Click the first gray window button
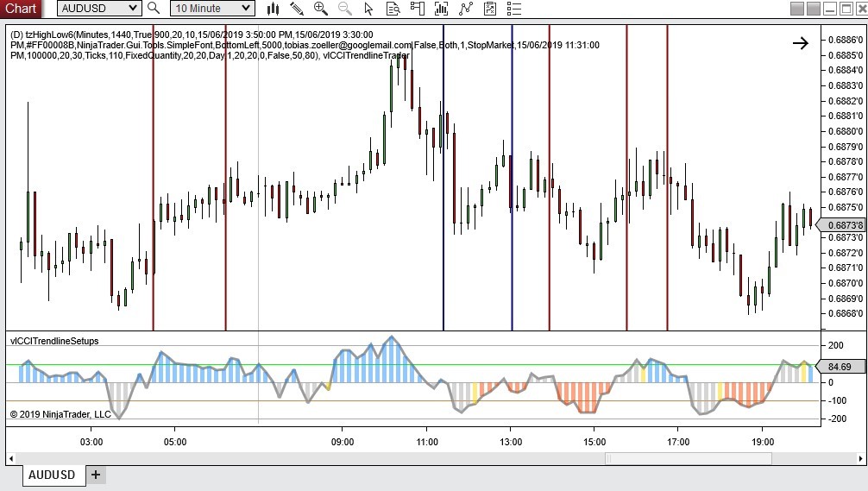This screenshot has width=868, height=491. pyautogui.click(x=797, y=9)
